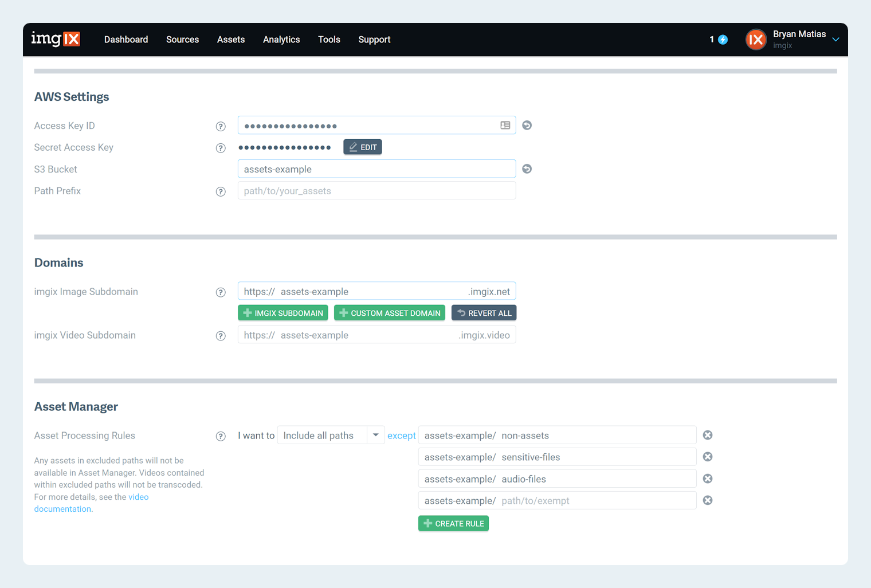Viewport: 871px width, 588px height.
Task: Click the 'S3 Bucket' label
Action: pyautogui.click(x=56, y=169)
